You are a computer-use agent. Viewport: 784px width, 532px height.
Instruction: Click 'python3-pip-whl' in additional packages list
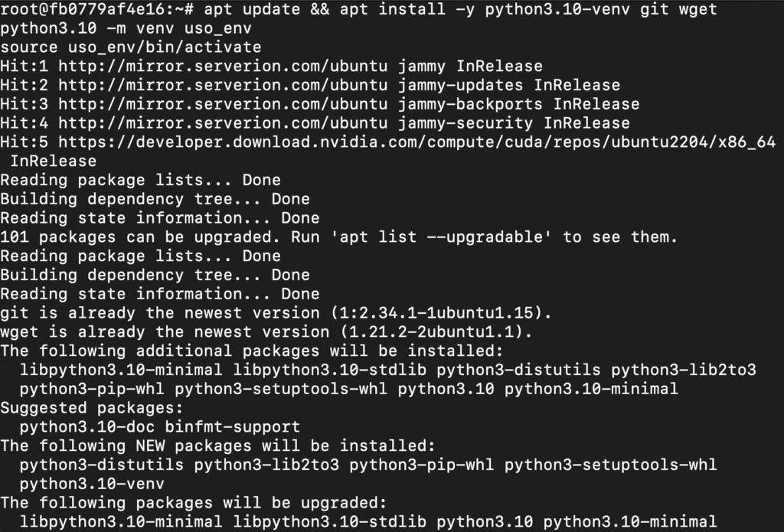tap(92, 389)
